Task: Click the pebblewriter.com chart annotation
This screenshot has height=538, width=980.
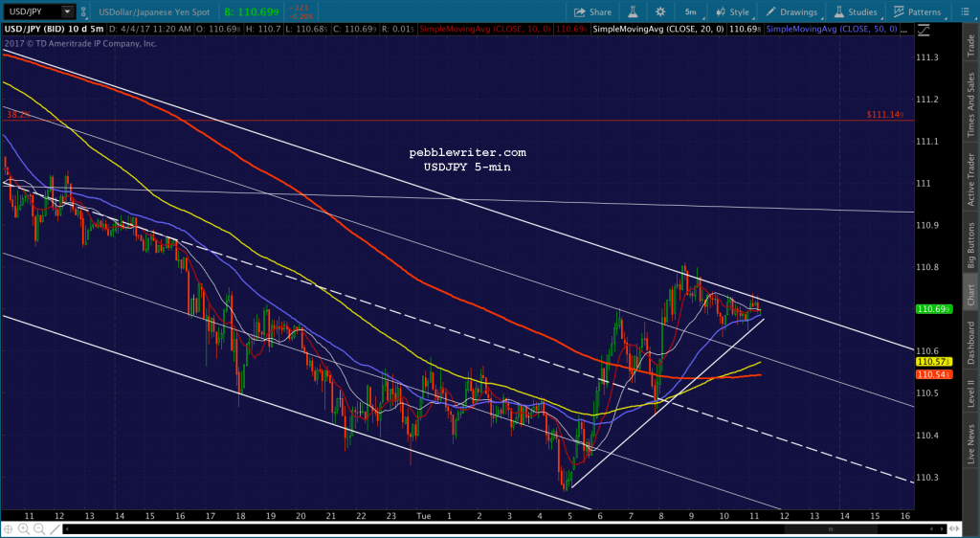Action: pos(467,152)
